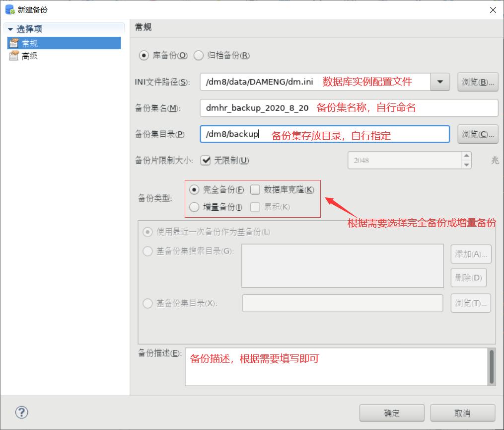Toggle the 累积 checkbox

pyautogui.click(x=255, y=207)
